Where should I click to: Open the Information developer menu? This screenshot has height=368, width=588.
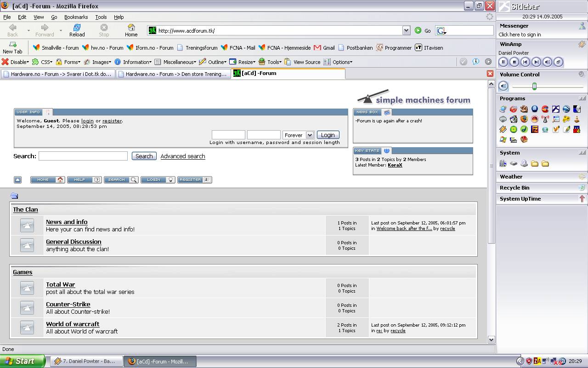(133, 62)
